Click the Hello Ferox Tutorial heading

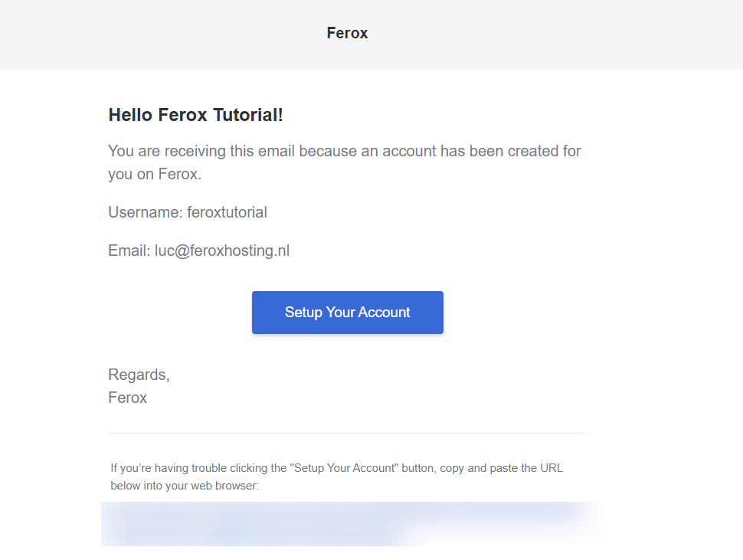click(195, 115)
